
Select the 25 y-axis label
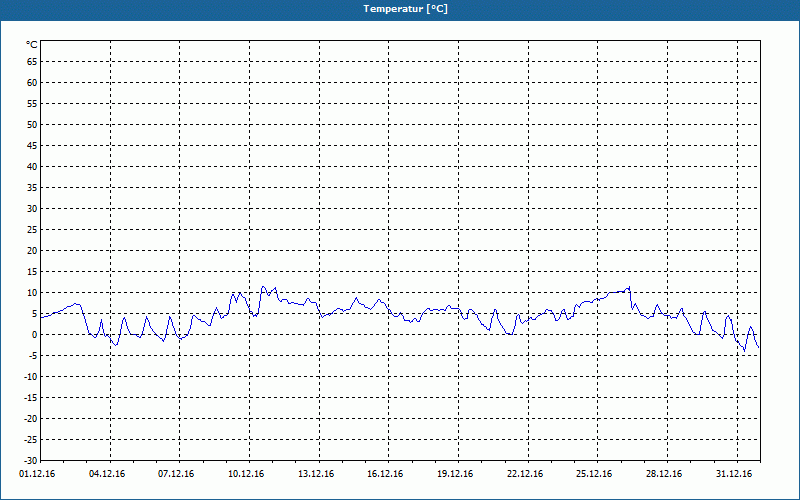(32, 230)
